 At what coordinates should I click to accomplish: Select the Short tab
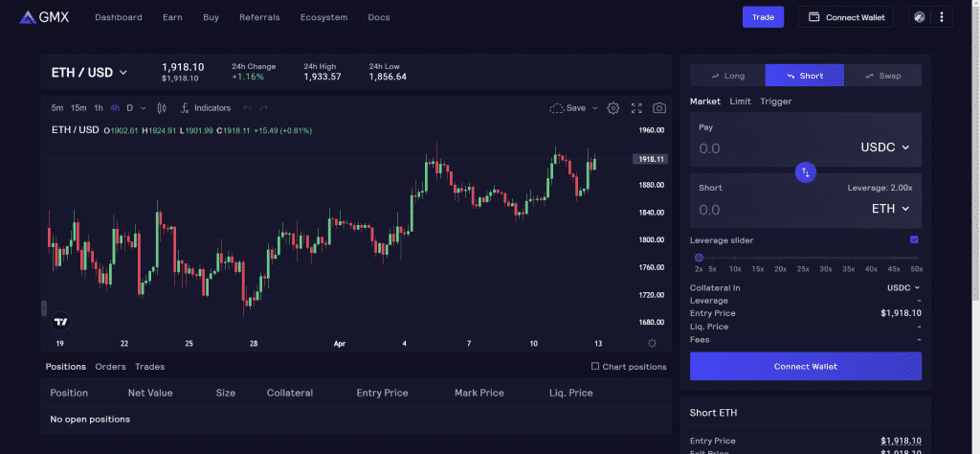click(x=804, y=76)
